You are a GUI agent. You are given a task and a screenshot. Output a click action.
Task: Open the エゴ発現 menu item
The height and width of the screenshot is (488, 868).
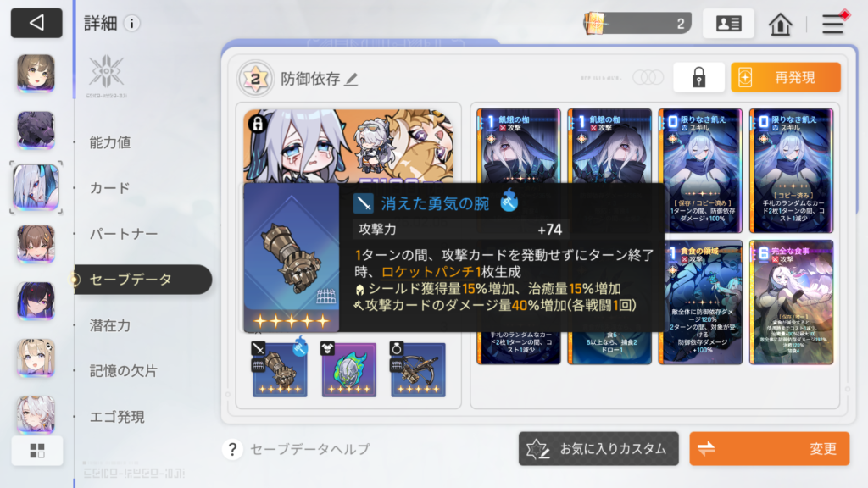[117, 417]
